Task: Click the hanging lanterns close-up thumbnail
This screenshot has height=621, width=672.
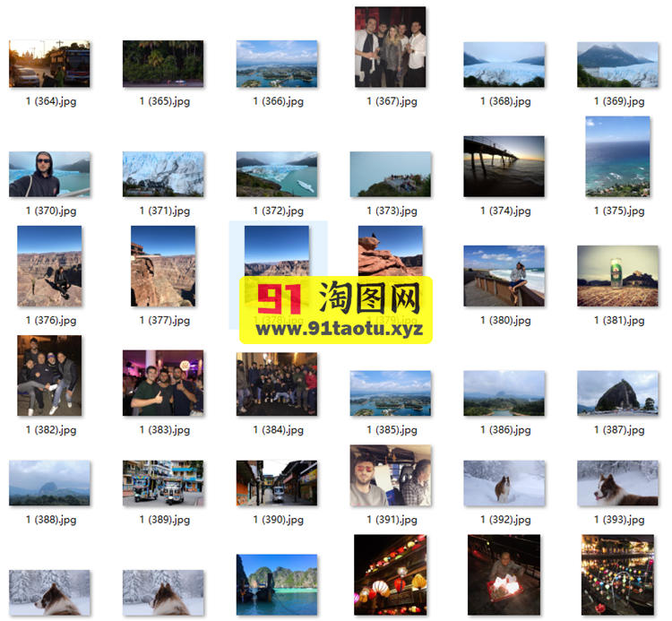Action: pyautogui.click(x=391, y=574)
